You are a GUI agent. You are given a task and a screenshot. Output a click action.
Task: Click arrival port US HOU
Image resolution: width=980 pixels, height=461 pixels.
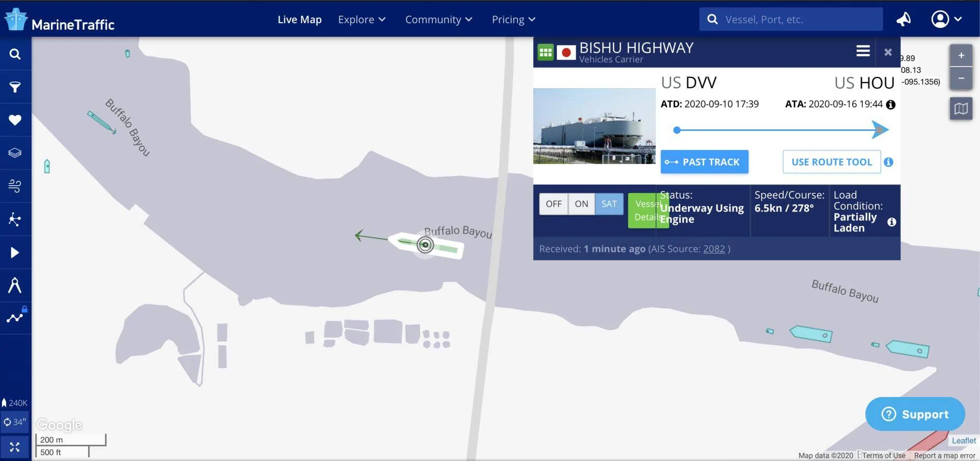[x=864, y=83]
